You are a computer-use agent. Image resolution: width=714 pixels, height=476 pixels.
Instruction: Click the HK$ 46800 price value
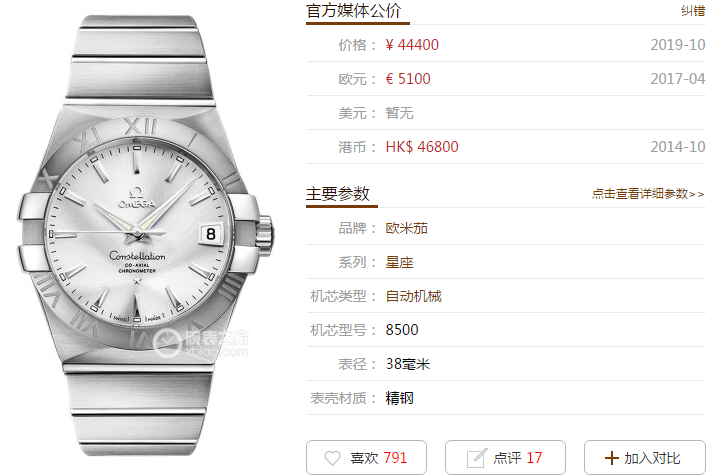click(x=422, y=147)
